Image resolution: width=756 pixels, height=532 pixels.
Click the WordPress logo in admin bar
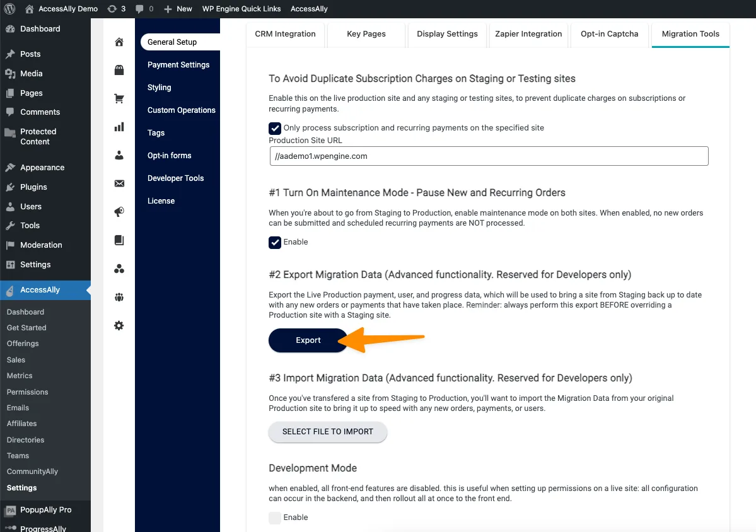pyautogui.click(x=9, y=9)
